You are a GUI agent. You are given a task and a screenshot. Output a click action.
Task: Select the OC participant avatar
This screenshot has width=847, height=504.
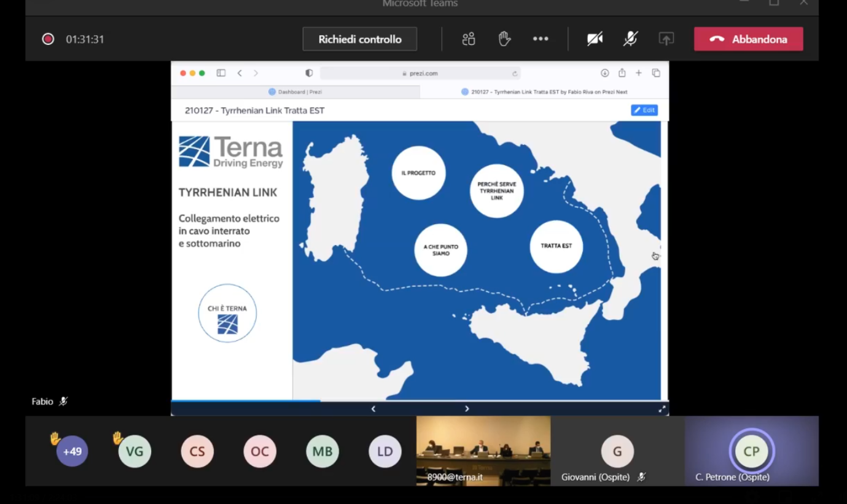pyautogui.click(x=260, y=451)
